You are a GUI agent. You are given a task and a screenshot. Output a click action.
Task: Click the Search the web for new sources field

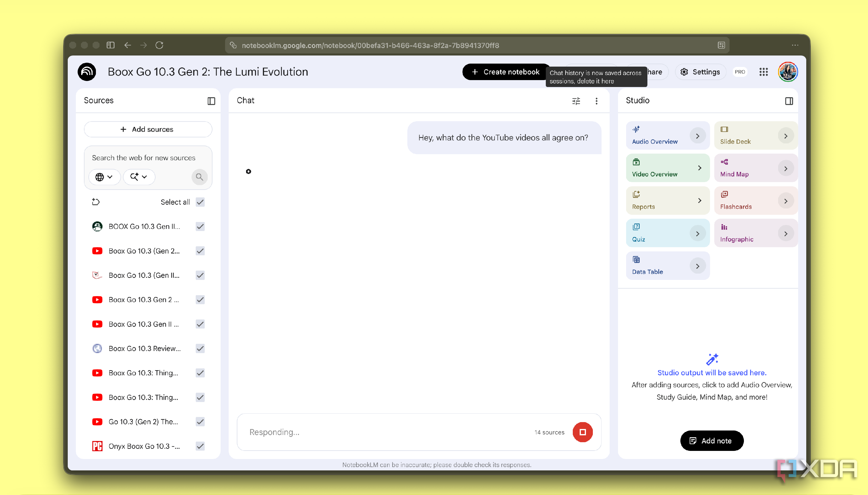[144, 158]
